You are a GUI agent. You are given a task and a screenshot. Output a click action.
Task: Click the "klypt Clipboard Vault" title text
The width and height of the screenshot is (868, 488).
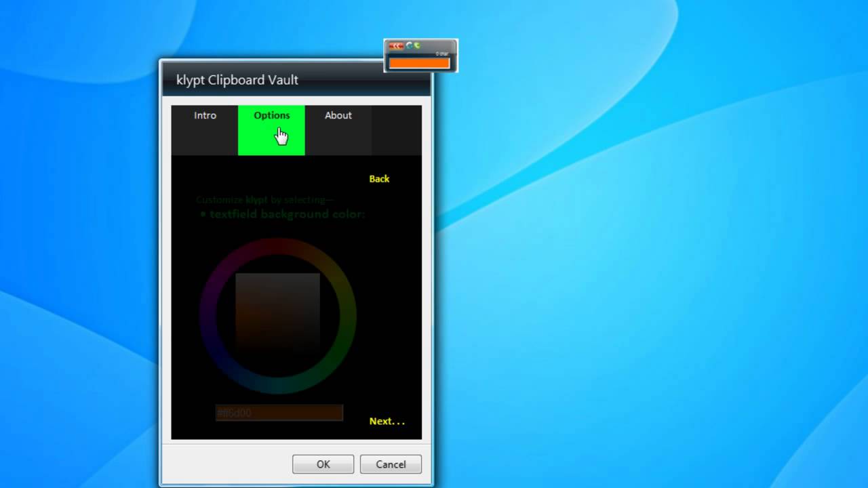point(237,80)
